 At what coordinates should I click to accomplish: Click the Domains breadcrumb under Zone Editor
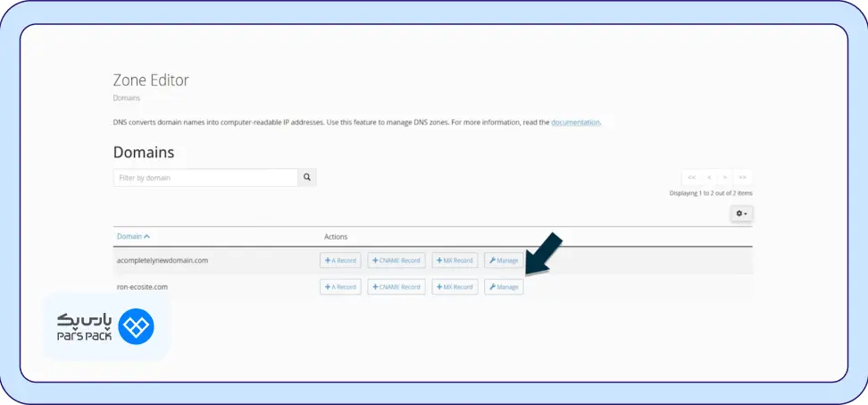click(x=126, y=98)
